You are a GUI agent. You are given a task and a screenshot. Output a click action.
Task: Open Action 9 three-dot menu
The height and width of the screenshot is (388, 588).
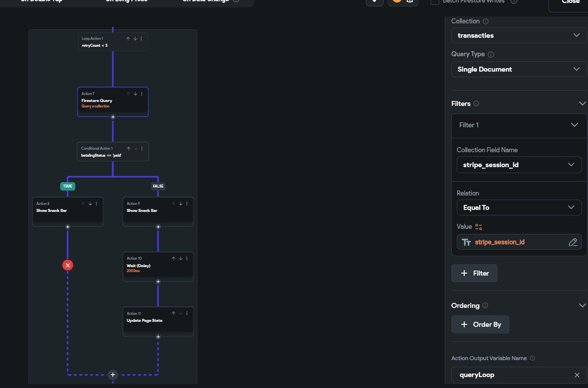tap(187, 204)
